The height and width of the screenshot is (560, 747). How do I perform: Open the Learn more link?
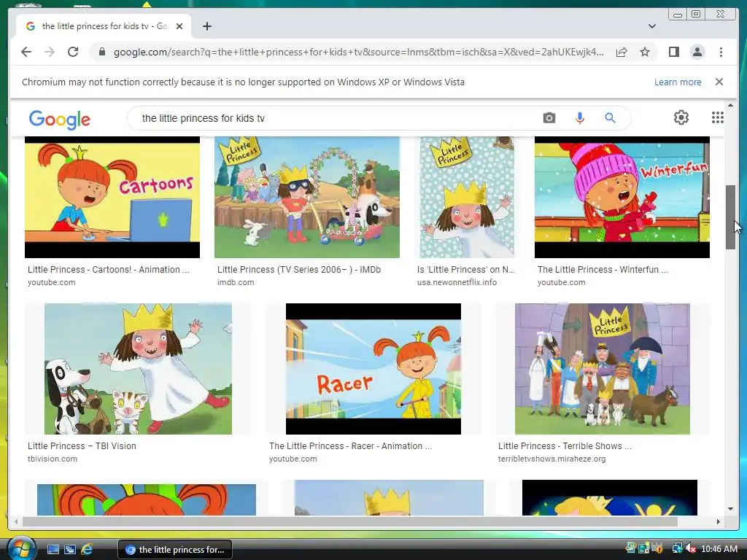point(678,82)
